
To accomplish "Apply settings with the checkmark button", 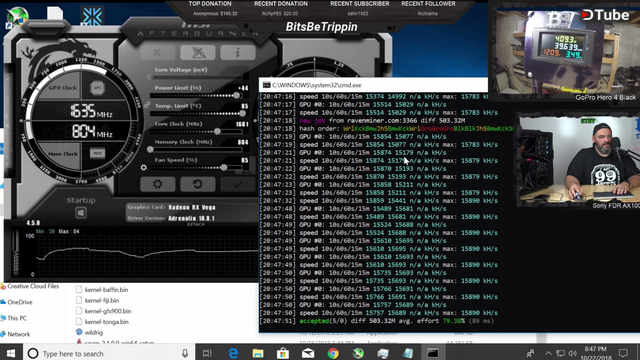I will pyautogui.click(x=238, y=184).
